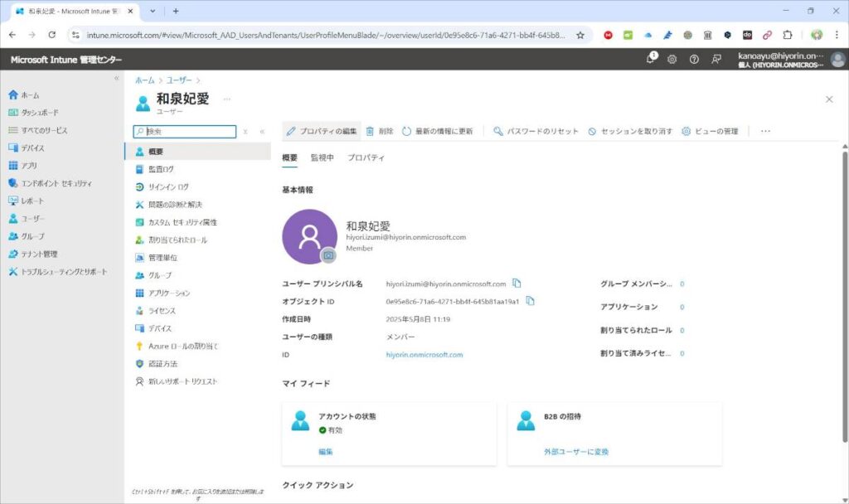Click プロパティの編集 in the toolbar
This screenshot has width=849, height=504.
click(x=322, y=131)
